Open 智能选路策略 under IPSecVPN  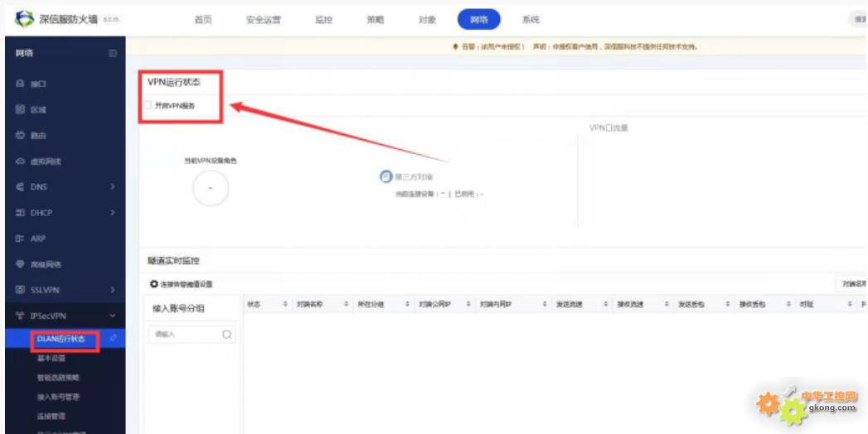pyautogui.click(x=59, y=378)
